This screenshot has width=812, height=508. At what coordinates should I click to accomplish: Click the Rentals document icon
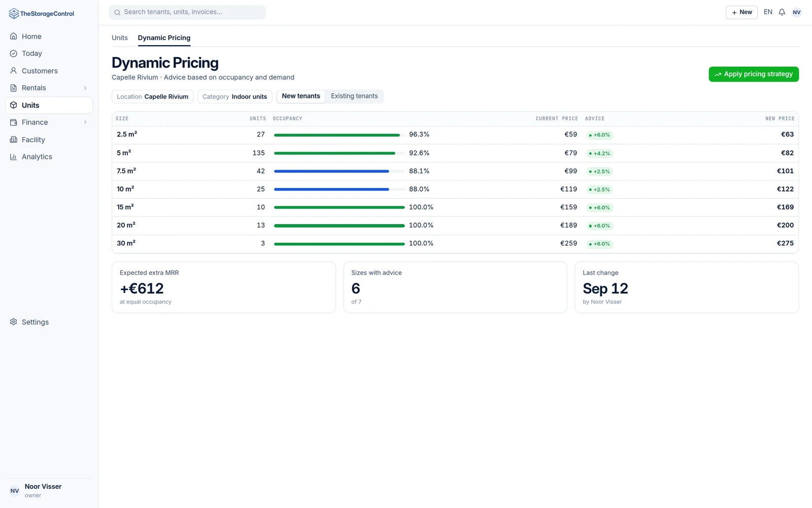14,88
